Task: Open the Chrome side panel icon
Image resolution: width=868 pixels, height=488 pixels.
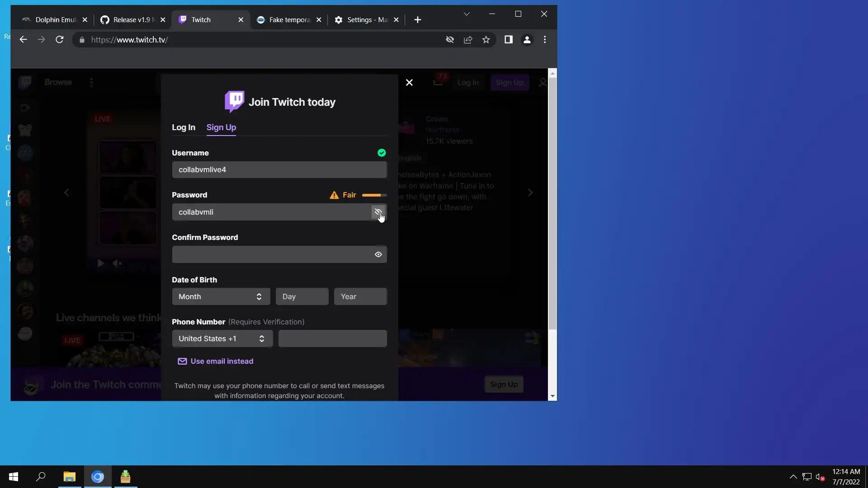Action: (508, 40)
